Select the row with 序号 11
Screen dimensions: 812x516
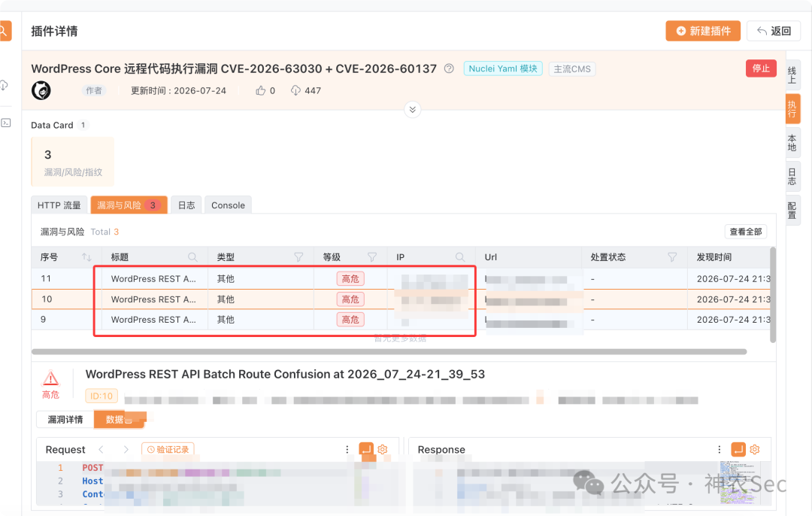pos(401,279)
